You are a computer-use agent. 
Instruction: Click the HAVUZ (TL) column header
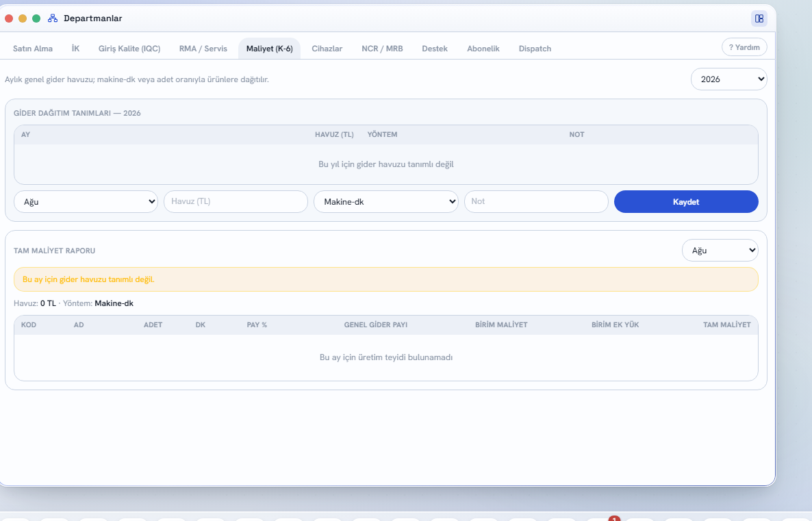coord(334,135)
